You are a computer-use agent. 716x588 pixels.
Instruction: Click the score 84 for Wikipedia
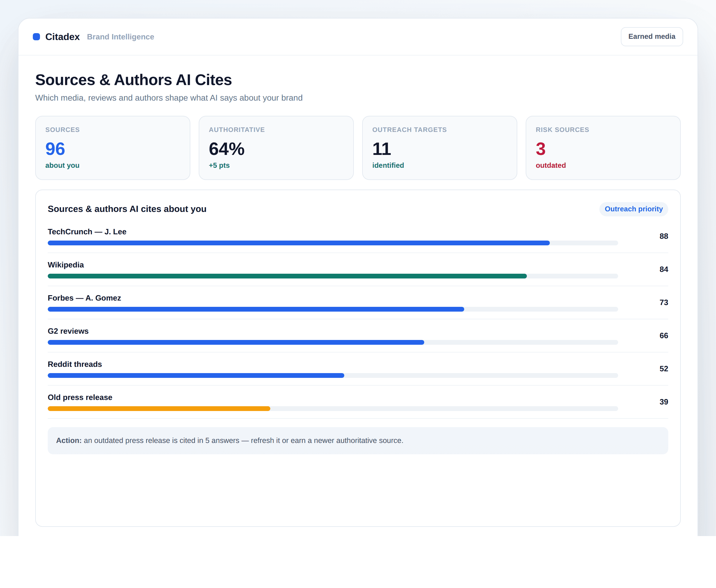point(663,270)
